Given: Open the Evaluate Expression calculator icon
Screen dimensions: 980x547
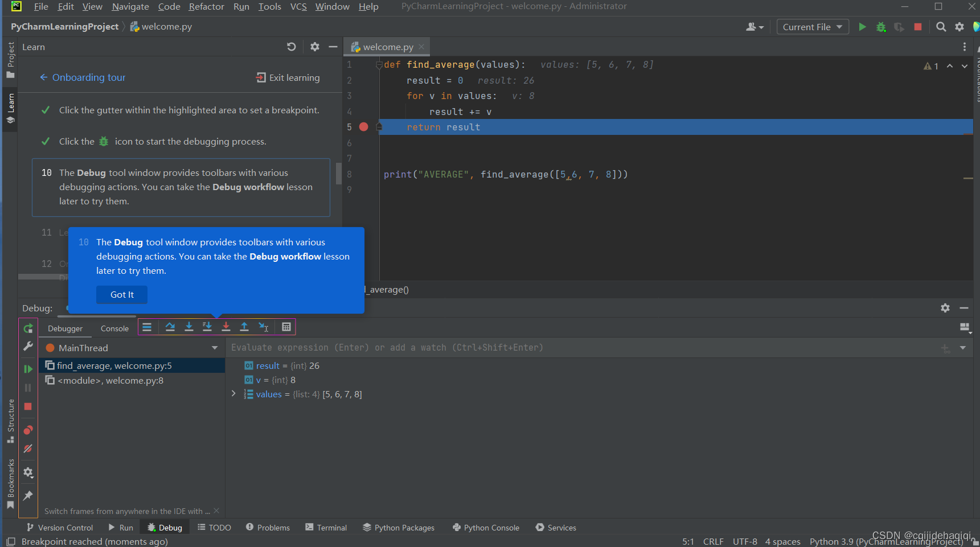Looking at the screenshot, I should click(286, 327).
